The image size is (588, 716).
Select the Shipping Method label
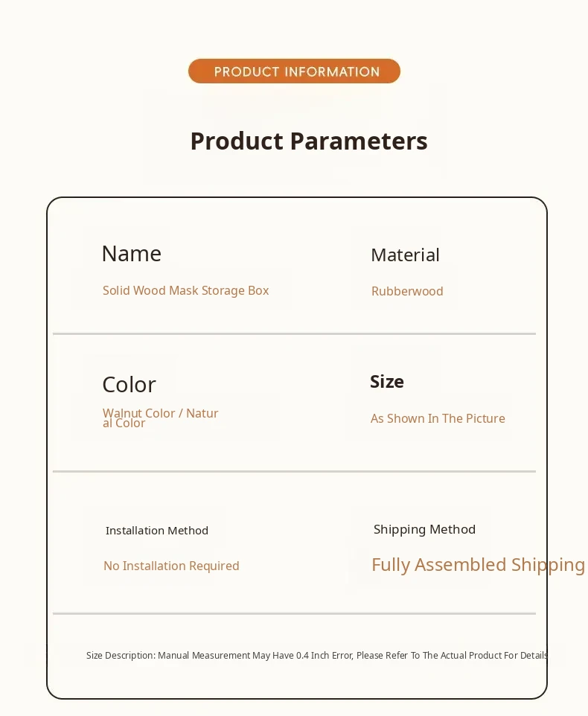point(424,529)
